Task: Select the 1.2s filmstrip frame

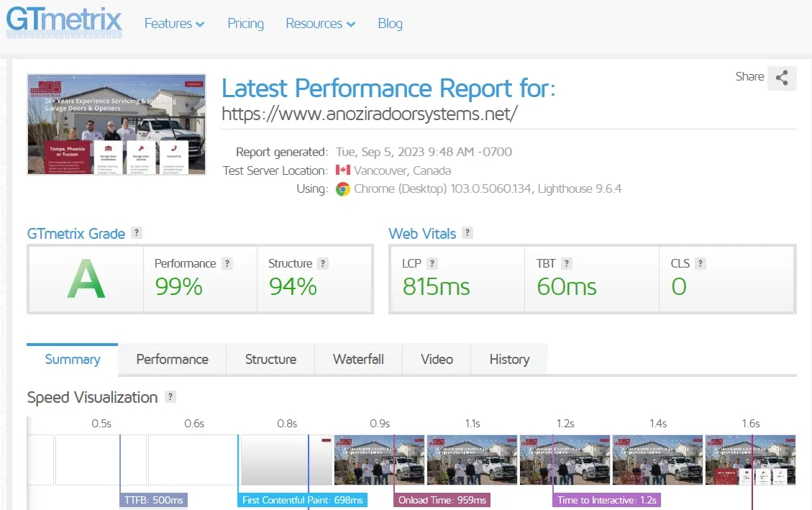Action: pos(565,460)
